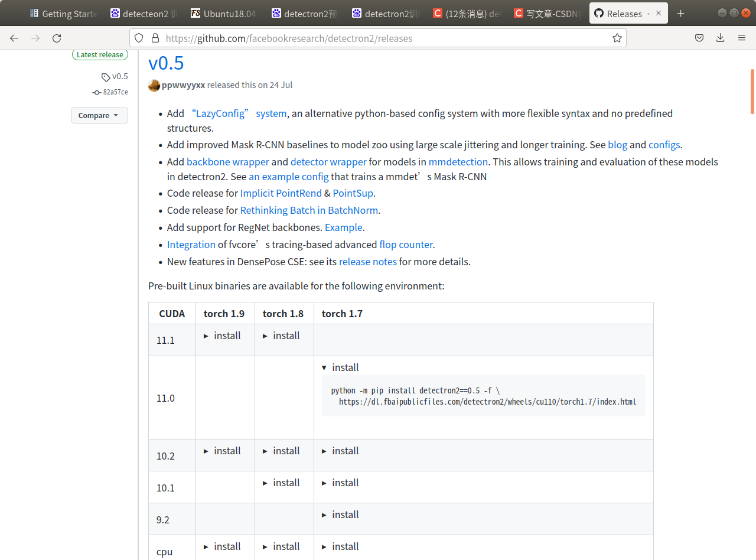Switch to the detecteon2 tab

tap(144, 13)
